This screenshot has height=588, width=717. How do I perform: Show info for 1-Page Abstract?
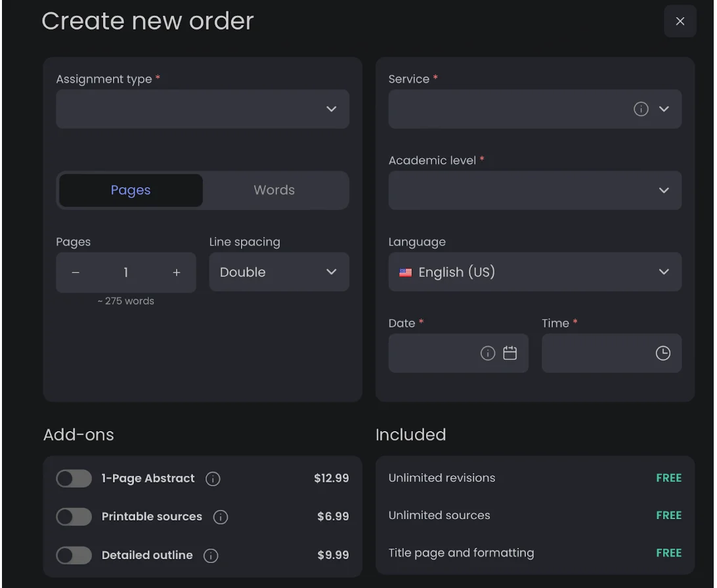tap(213, 479)
